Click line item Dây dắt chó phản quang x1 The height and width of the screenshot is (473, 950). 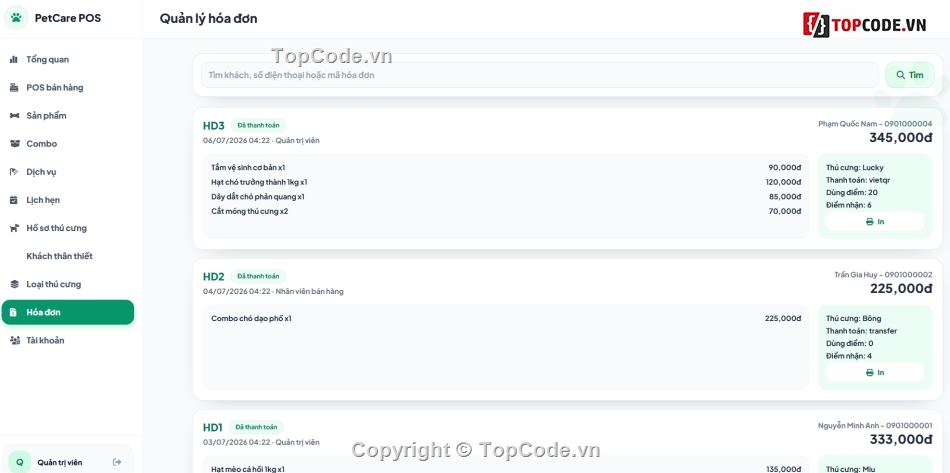(257, 197)
